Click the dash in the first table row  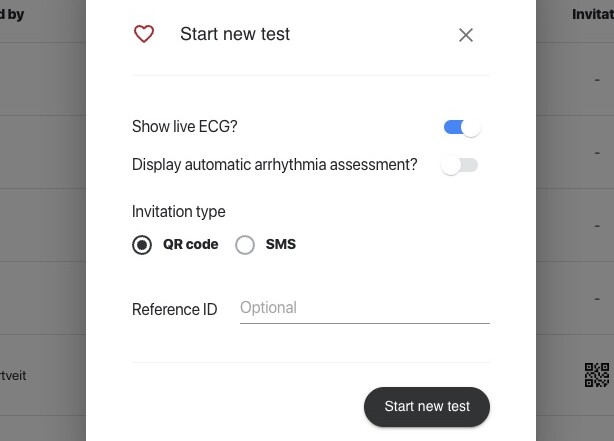point(597,80)
